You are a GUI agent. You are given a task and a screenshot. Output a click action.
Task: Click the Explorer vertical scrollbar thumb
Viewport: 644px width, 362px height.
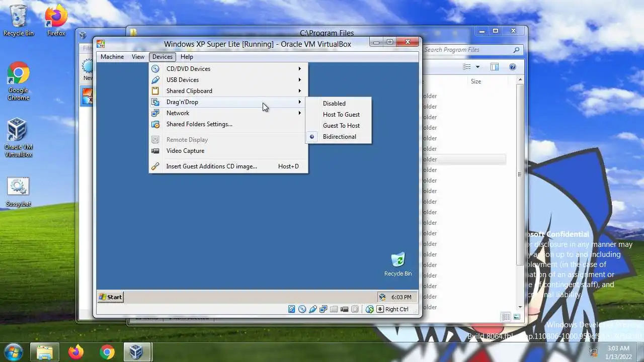tap(520, 174)
